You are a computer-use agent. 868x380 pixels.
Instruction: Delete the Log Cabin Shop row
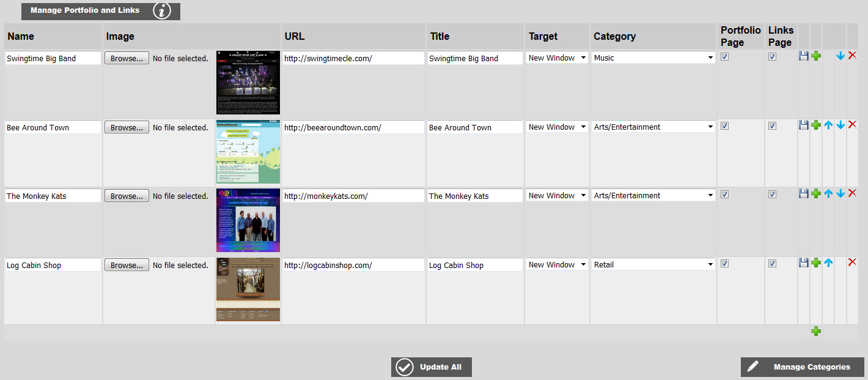coord(853,262)
